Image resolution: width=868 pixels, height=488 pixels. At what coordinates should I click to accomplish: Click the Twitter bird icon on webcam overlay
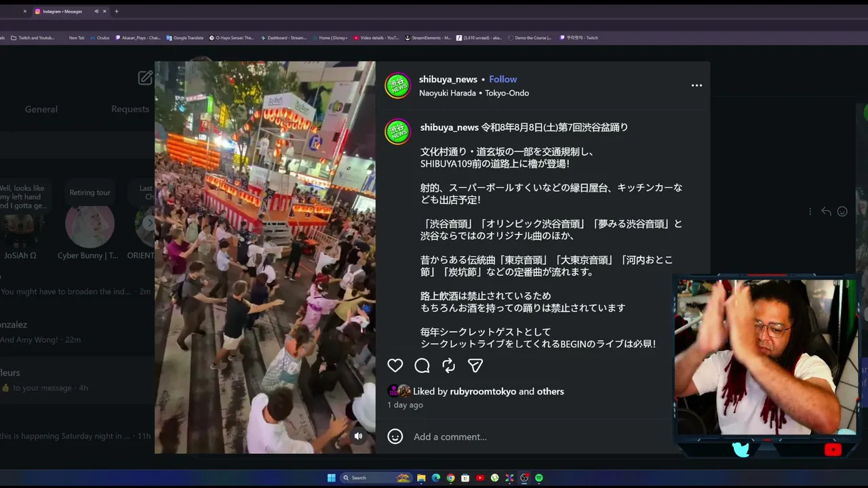(741, 449)
